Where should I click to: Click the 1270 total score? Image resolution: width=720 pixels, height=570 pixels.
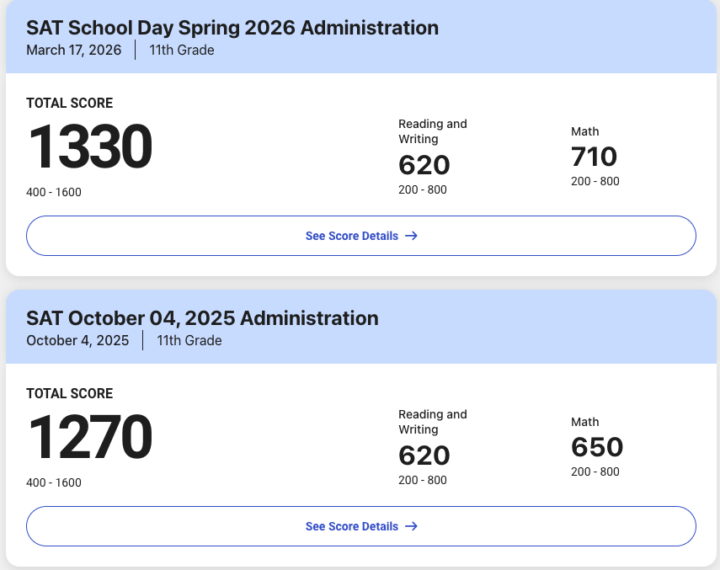90,437
